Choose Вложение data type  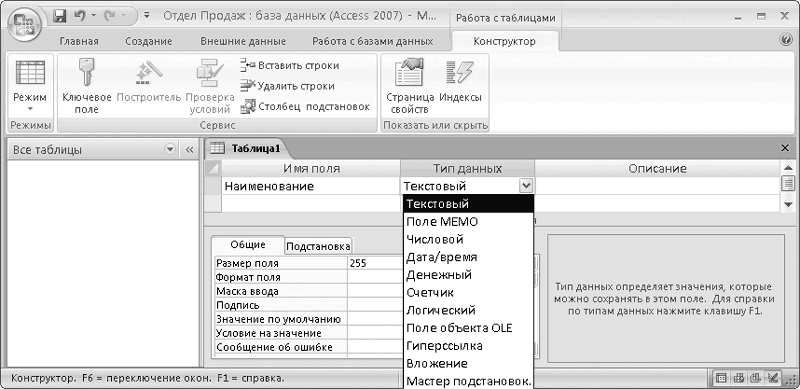[x=468, y=363]
